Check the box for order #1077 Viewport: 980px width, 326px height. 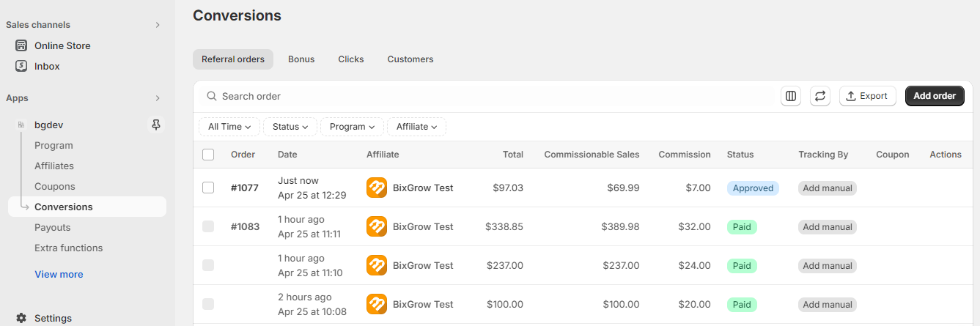pyautogui.click(x=208, y=188)
